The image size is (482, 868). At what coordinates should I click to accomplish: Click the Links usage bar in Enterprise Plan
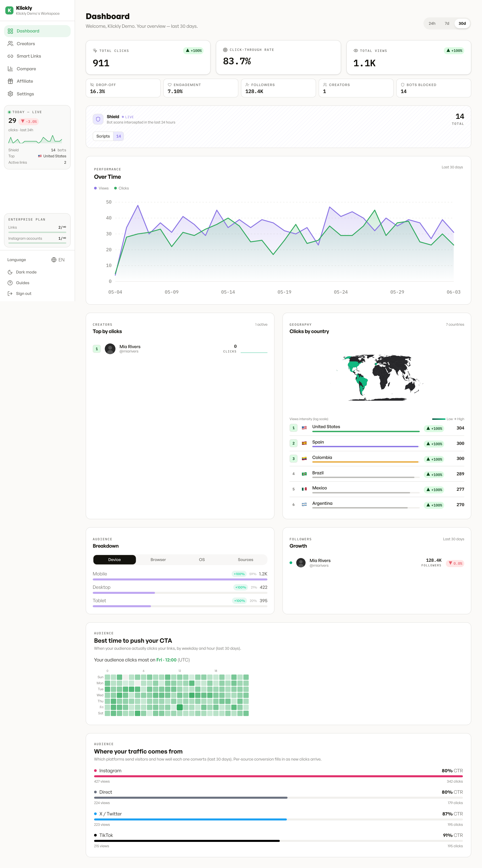pos(37,232)
